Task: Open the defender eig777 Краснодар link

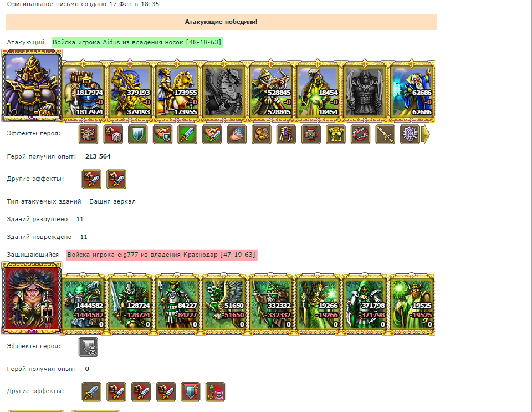Action: (161, 255)
